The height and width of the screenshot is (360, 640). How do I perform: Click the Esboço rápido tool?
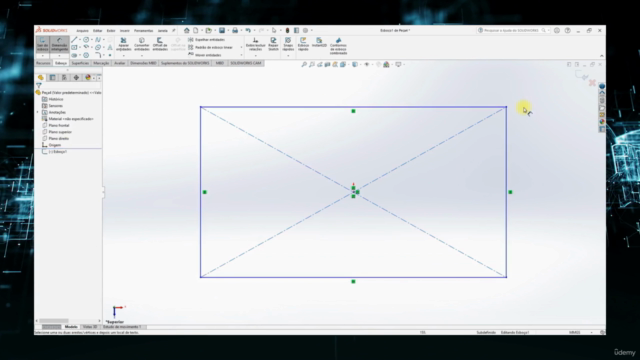(303, 44)
